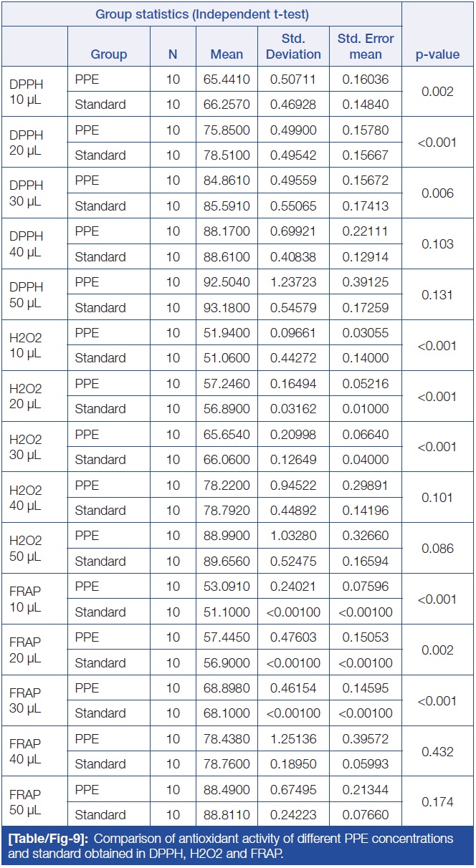
Task: Click the mean value 93.1800
Action: [x=227, y=308]
